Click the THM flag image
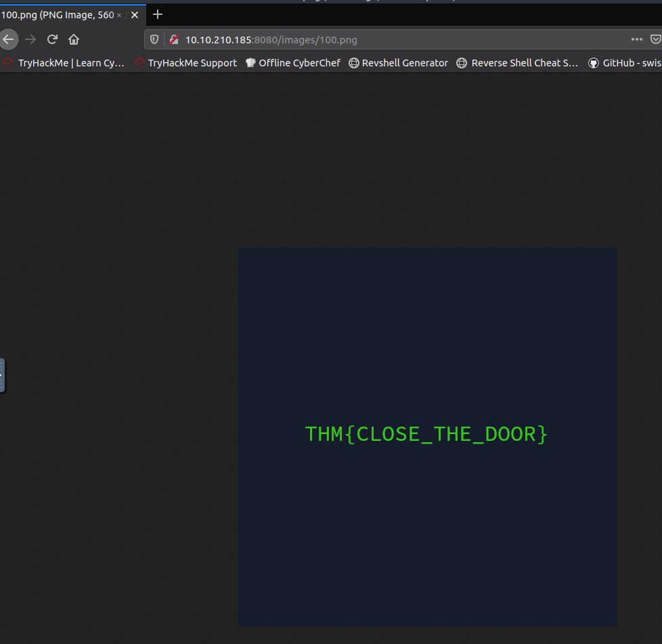The height and width of the screenshot is (644, 662). click(427, 436)
